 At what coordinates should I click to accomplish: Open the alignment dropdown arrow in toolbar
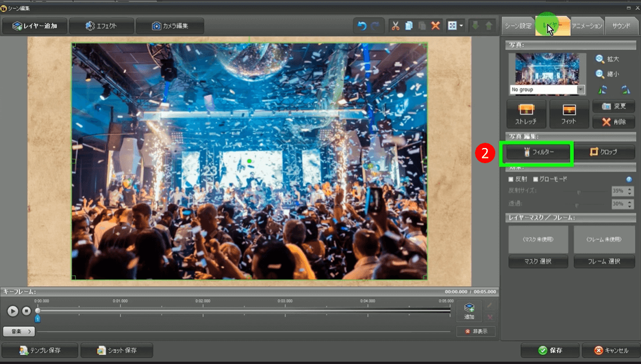462,26
